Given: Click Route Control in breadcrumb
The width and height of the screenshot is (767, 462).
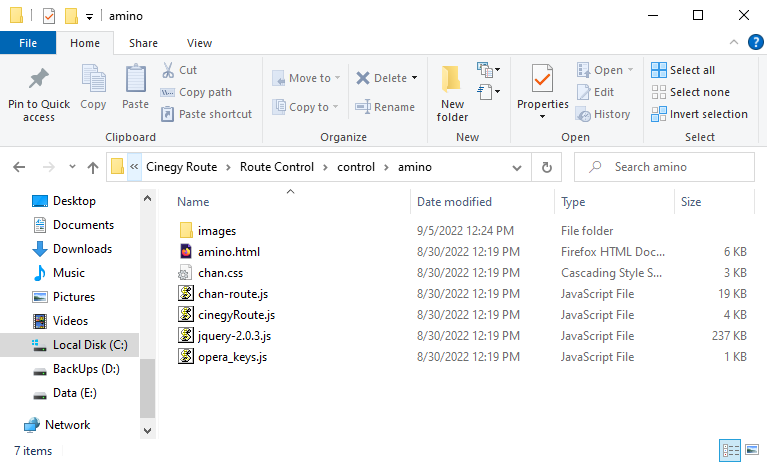Looking at the screenshot, I should click(276, 167).
